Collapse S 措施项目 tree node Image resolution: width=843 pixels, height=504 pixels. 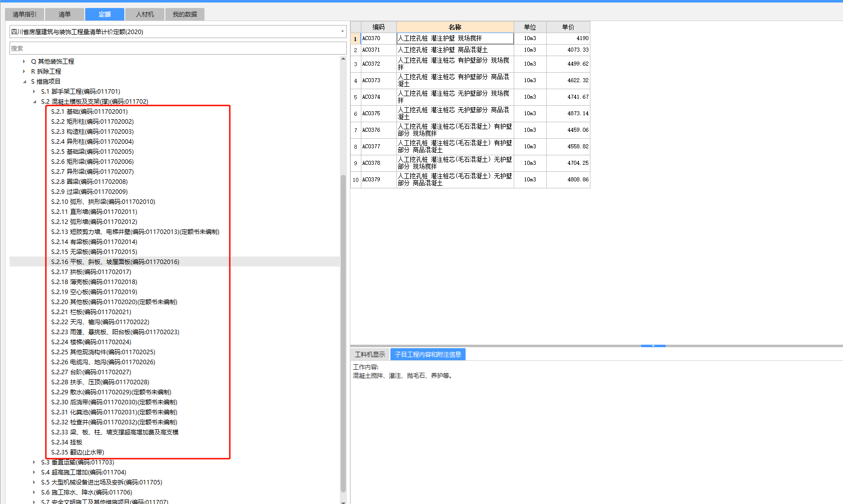(24, 82)
